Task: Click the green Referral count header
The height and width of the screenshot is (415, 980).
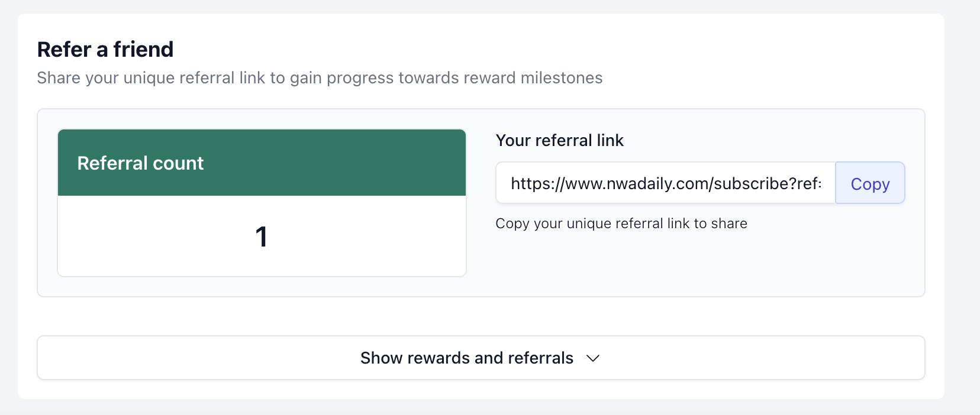Action: (x=262, y=163)
